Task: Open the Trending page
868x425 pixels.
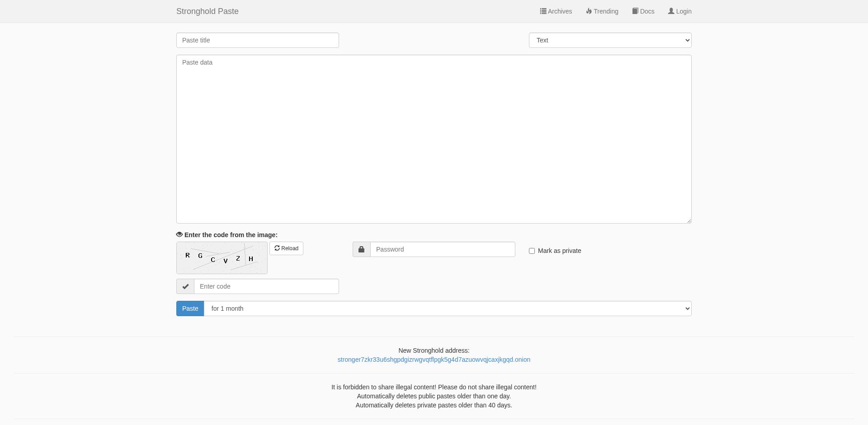Action: tap(605, 11)
